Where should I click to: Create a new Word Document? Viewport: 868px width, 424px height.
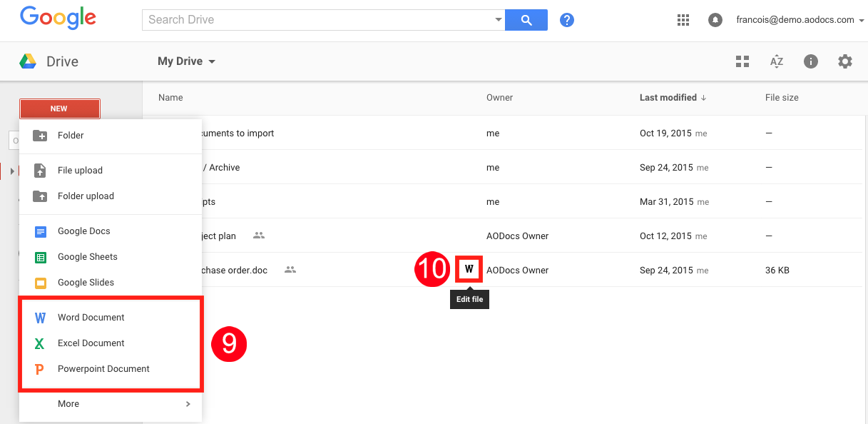(x=111, y=318)
